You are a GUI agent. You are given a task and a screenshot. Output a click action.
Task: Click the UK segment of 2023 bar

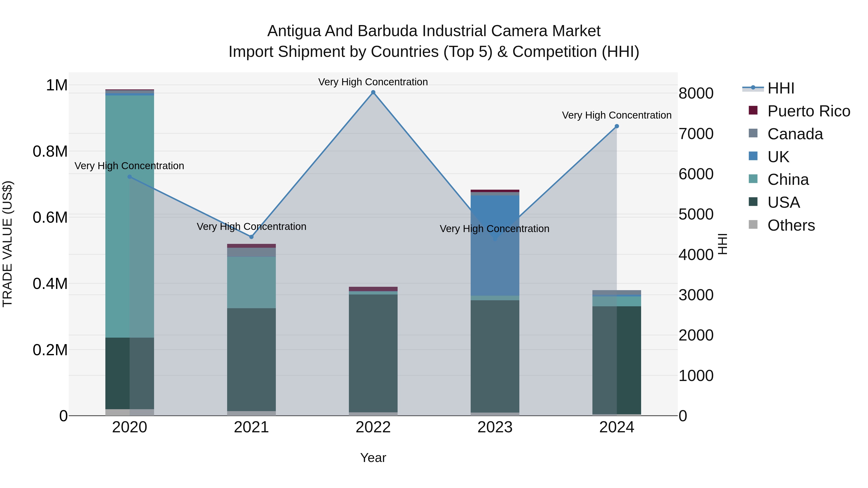(x=495, y=246)
